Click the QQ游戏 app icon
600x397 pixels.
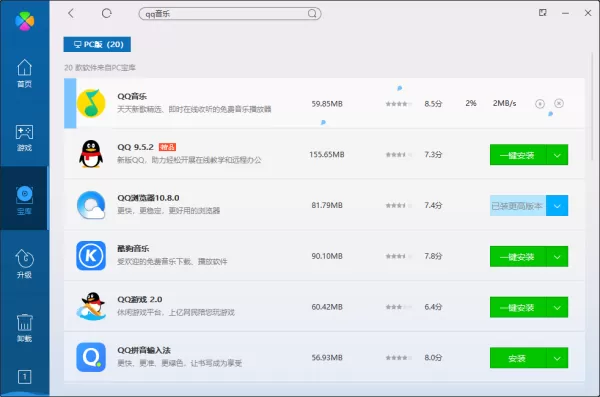(91, 306)
